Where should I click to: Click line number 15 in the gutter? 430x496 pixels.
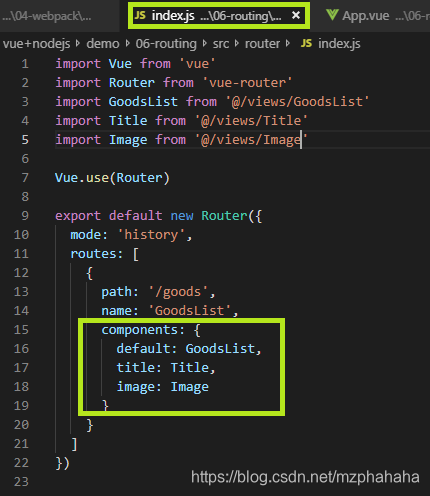point(21,330)
